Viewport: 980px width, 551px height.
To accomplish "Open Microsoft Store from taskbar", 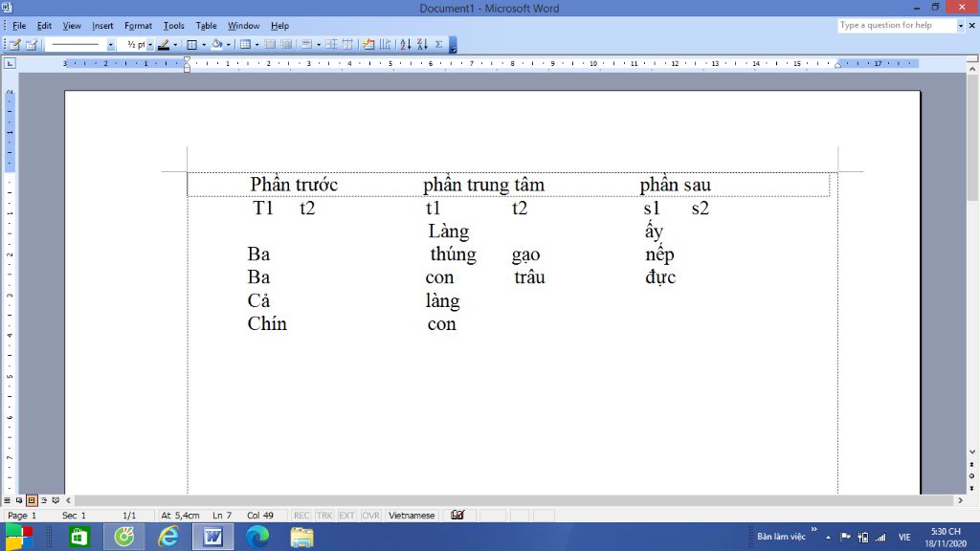I will [x=78, y=538].
